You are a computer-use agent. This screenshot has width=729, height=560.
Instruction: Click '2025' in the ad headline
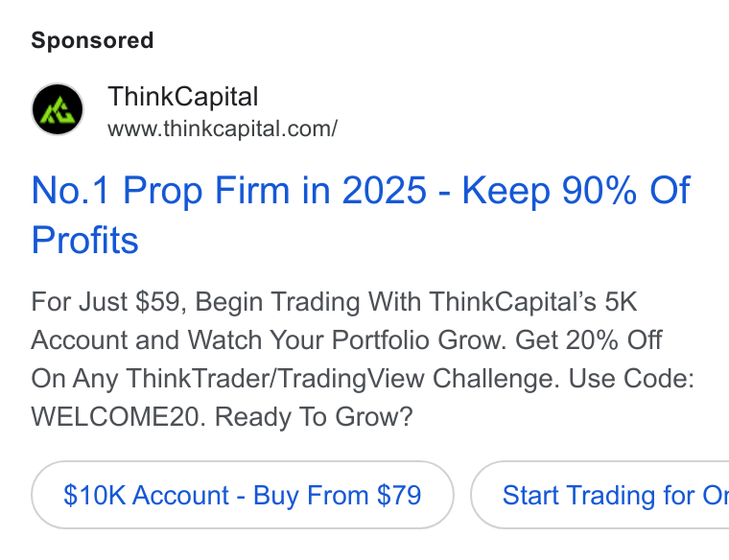click(384, 190)
